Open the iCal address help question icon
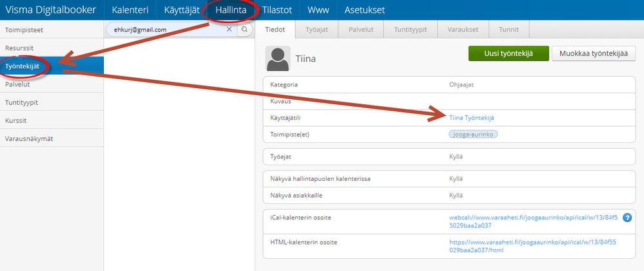644x271 pixels. (627, 218)
